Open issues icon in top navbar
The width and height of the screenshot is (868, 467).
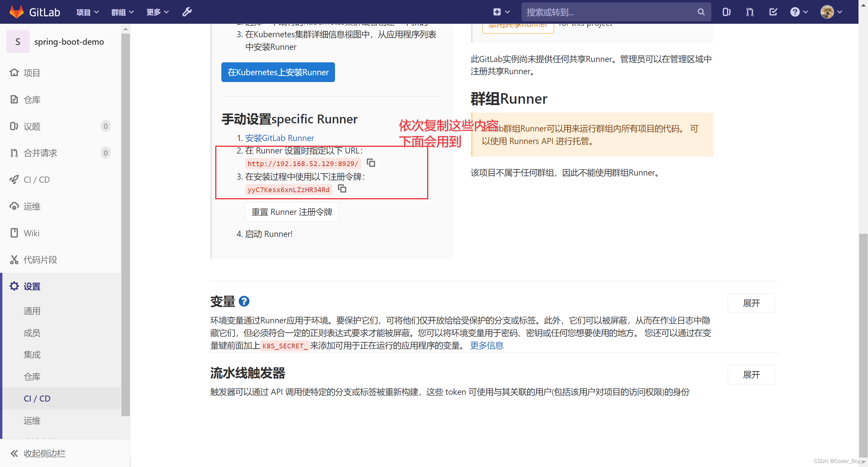pyautogui.click(x=726, y=12)
